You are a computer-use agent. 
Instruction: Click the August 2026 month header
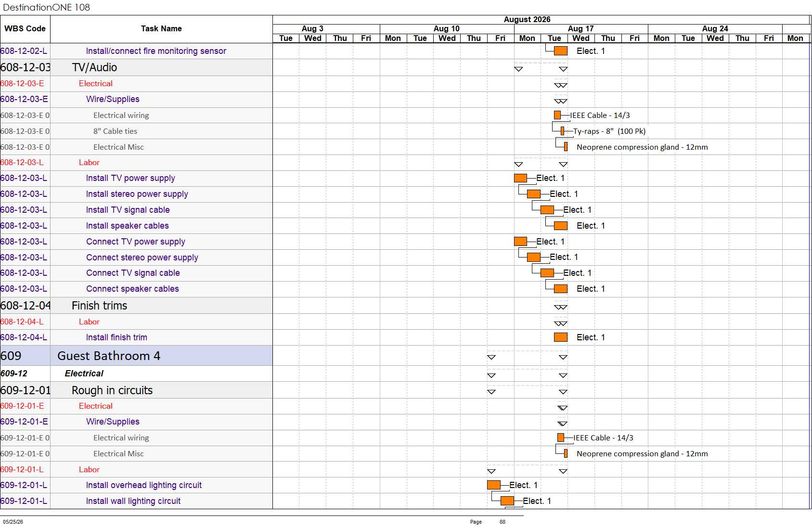[527, 19]
